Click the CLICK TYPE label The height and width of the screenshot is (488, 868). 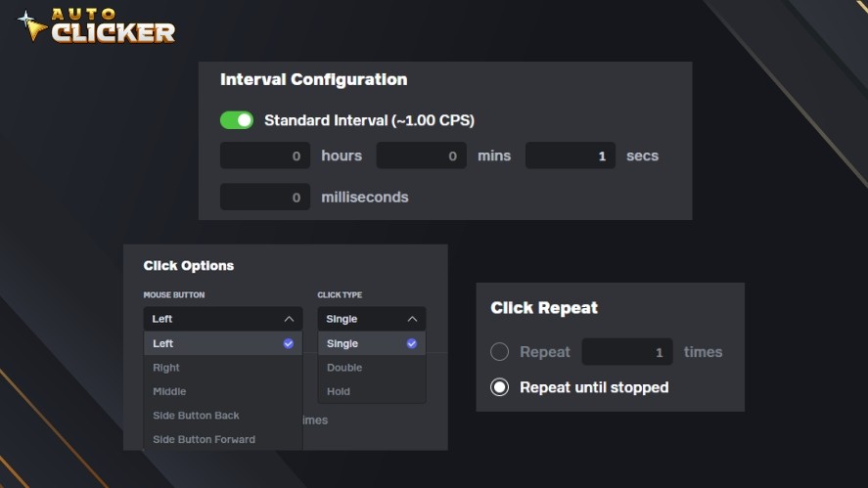(340, 295)
